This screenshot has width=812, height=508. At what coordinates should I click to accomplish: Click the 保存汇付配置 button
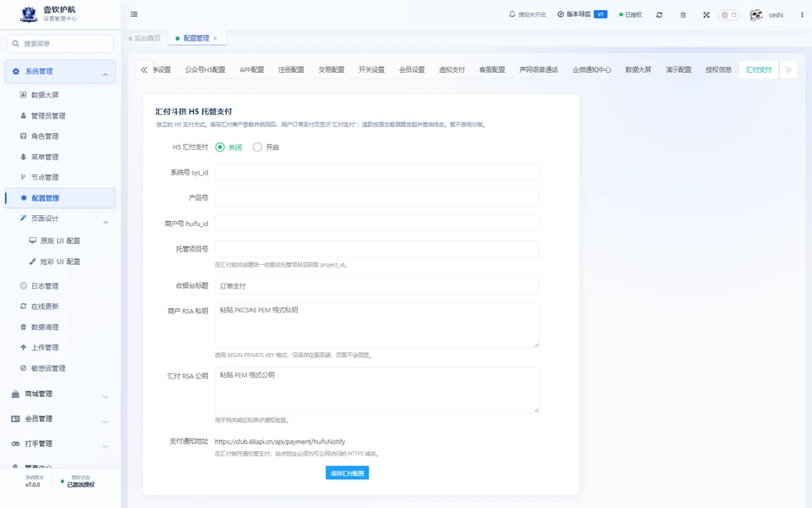point(347,472)
